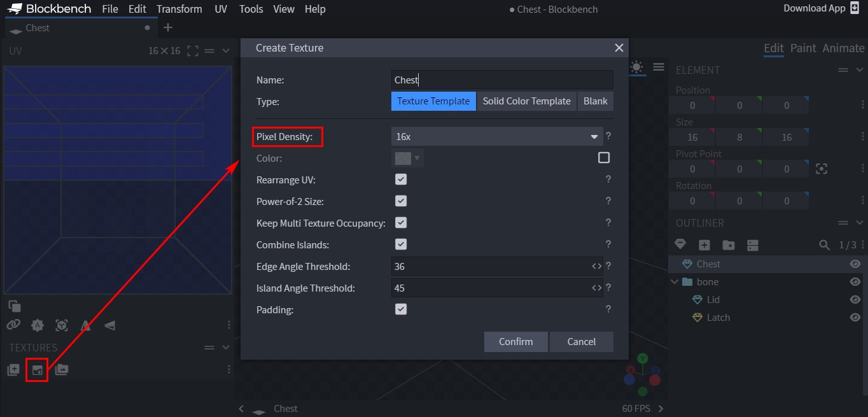The image size is (868, 417).
Task: Click the viewport hamburger menu icon
Action: click(659, 67)
